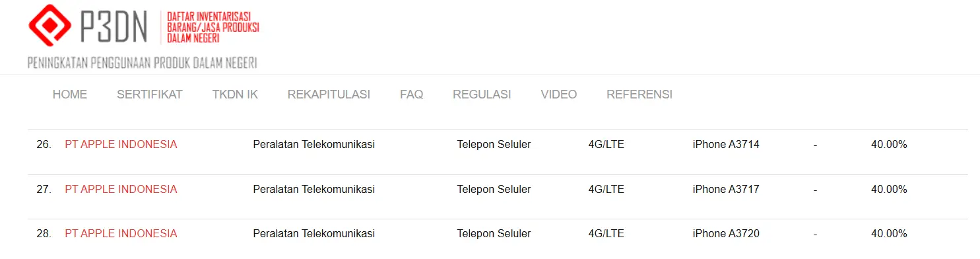Navigate to the REGULASI section
The image size is (980, 259).
[x=482, y=94]
